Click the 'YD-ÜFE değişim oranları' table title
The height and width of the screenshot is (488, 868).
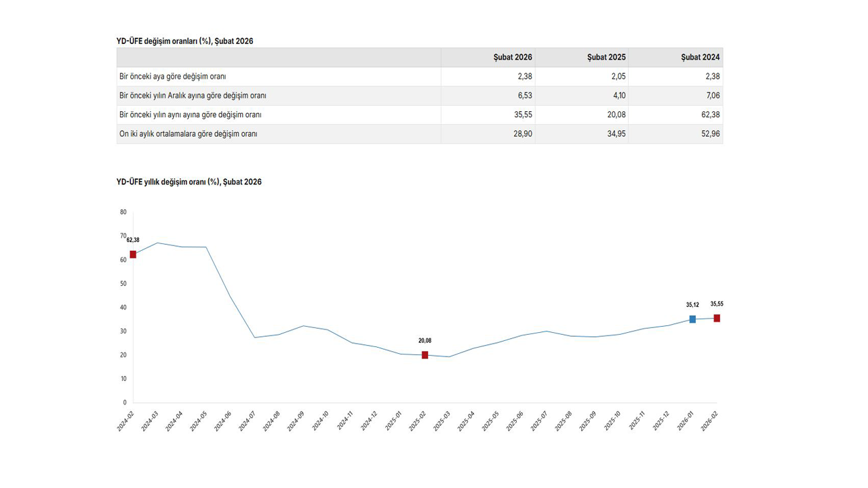click(185, 41)
